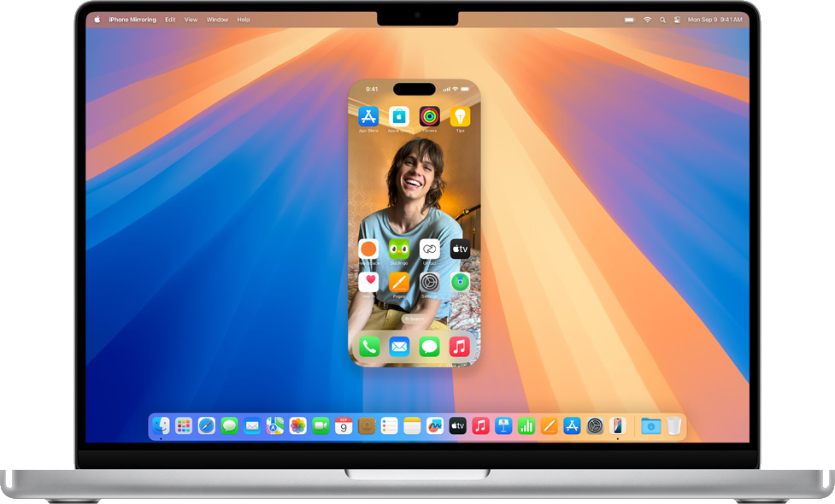The image size is (835, 504).
Task: Open the Wi-Fi menu bar icon
Action: pyautogui.click(x=648, y=20)
